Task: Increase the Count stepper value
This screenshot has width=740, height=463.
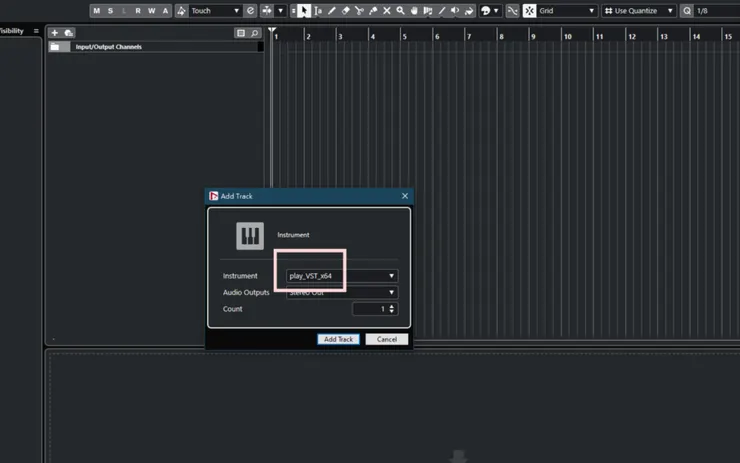Action: [x=392, y=306]
